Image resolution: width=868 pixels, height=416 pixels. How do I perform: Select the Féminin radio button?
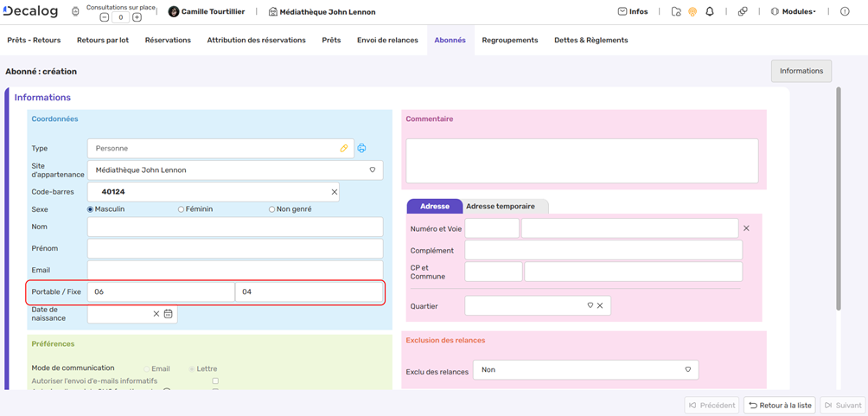click(181, 209)
